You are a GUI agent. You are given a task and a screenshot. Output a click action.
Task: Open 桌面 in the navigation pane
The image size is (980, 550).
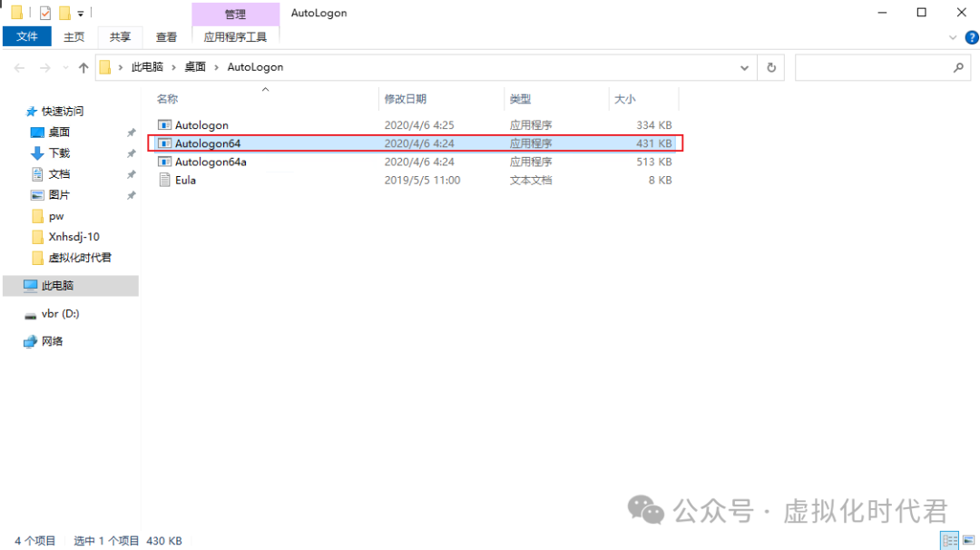pyautogui.click(x=59, y=132)
